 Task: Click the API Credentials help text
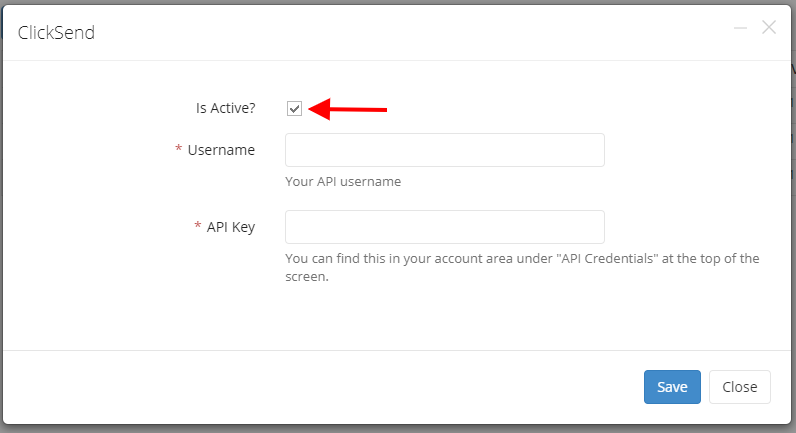point(522,267)
